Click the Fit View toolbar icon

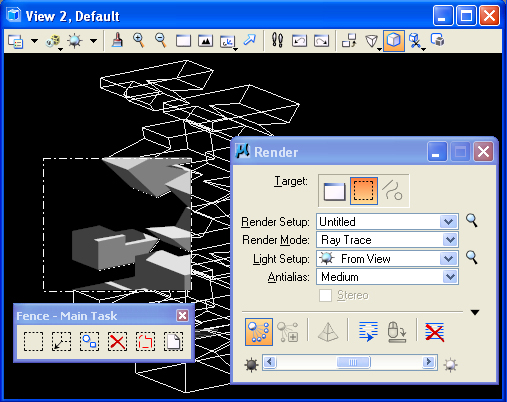(205, 41)
